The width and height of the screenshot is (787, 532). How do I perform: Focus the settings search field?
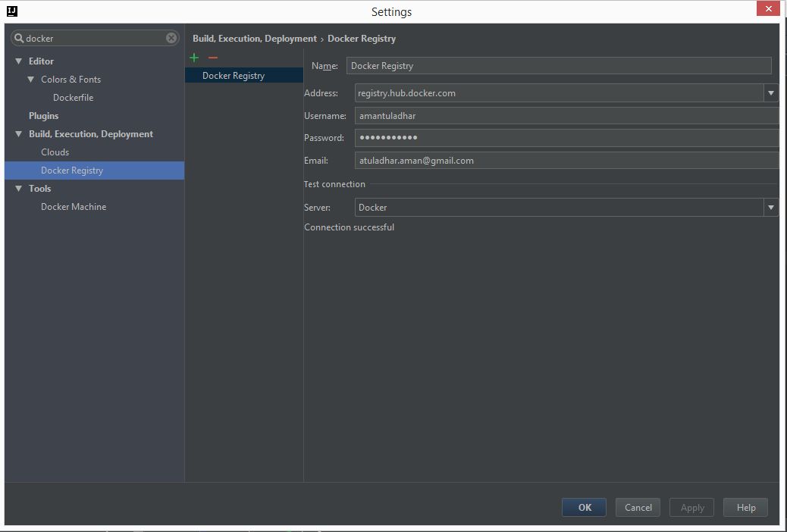[95, 38]
